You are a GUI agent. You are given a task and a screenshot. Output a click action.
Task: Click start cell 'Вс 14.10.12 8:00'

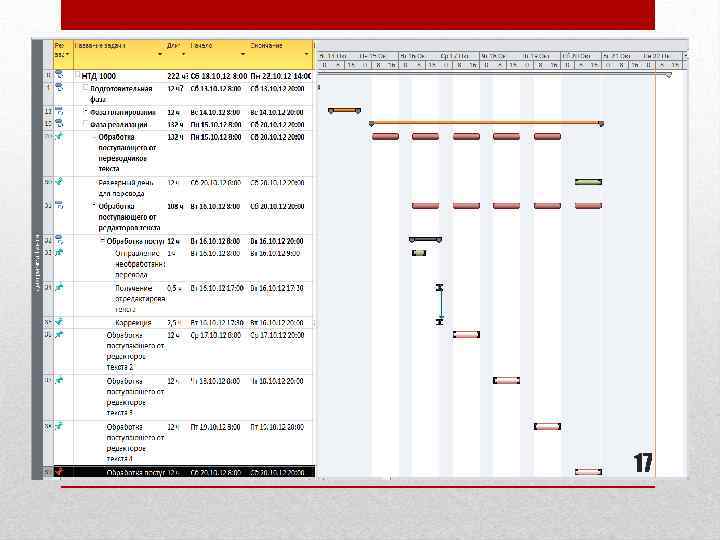215,112
